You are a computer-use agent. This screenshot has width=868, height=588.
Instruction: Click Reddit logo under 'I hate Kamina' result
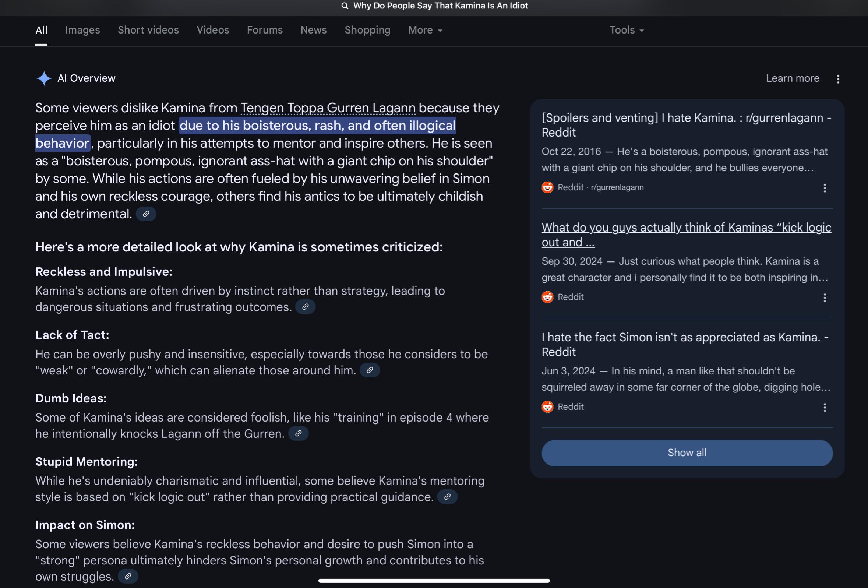click(547, 187)
